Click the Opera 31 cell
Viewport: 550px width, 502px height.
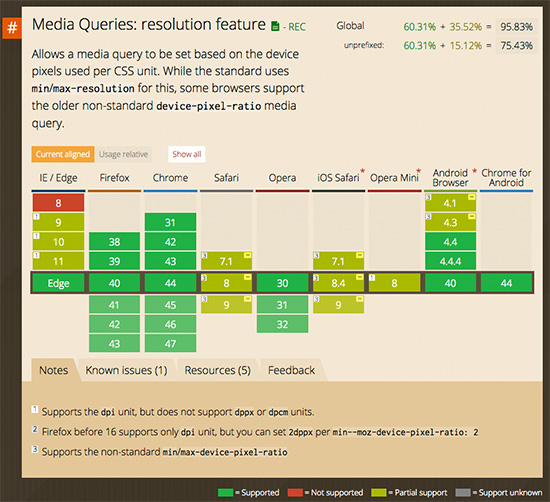[x=282, y=304]
